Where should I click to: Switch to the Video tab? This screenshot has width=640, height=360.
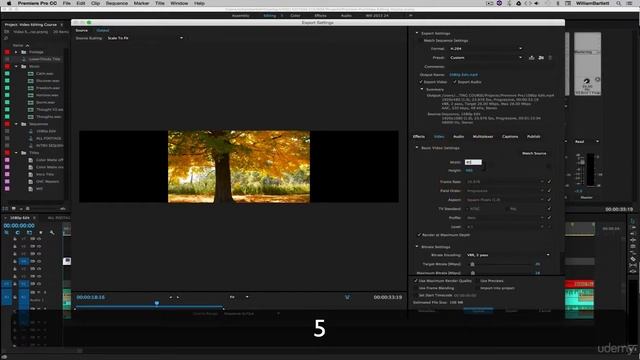[x=439, y=136]
